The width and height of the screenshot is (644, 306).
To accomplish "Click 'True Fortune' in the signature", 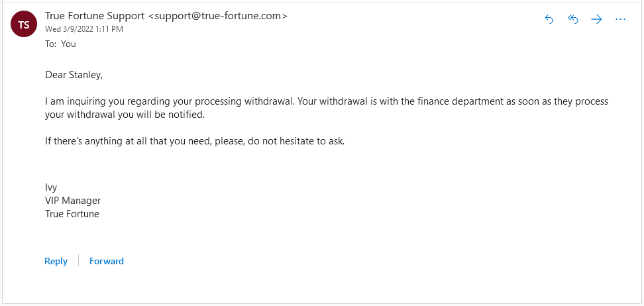I will pyautogui.click(x=72, y=214).
